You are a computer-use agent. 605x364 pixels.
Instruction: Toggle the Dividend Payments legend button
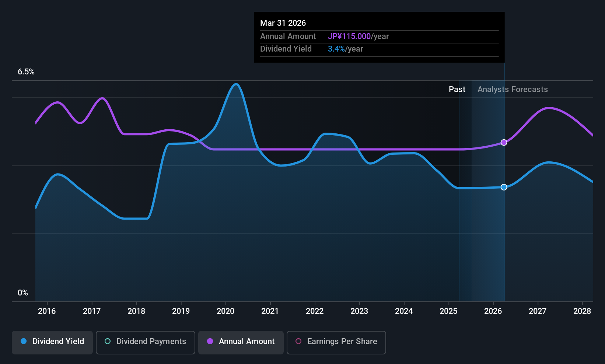(x=146, y=343)
